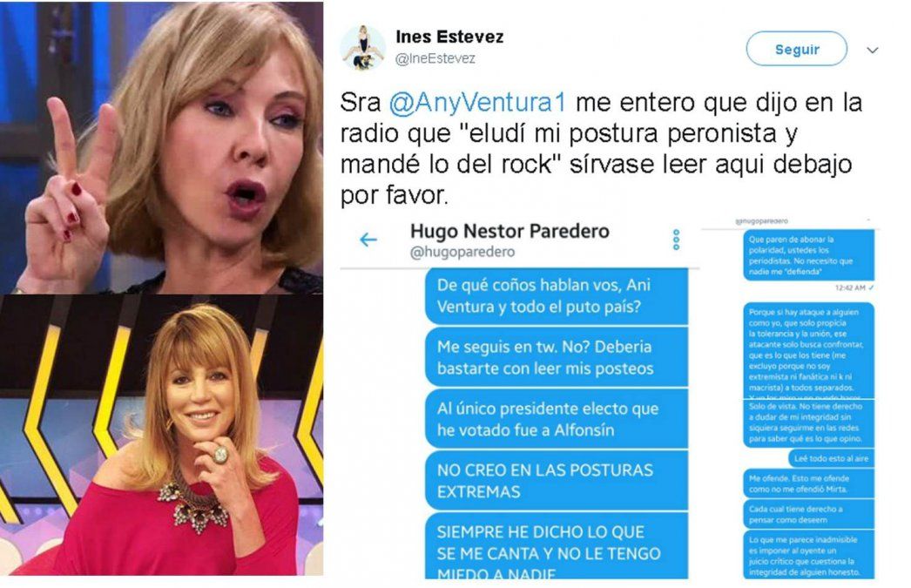Select 'NO CREO EN LAS POSTURAS EXTREMAS' bubble

pyautogui.click(x=557, y=481)
